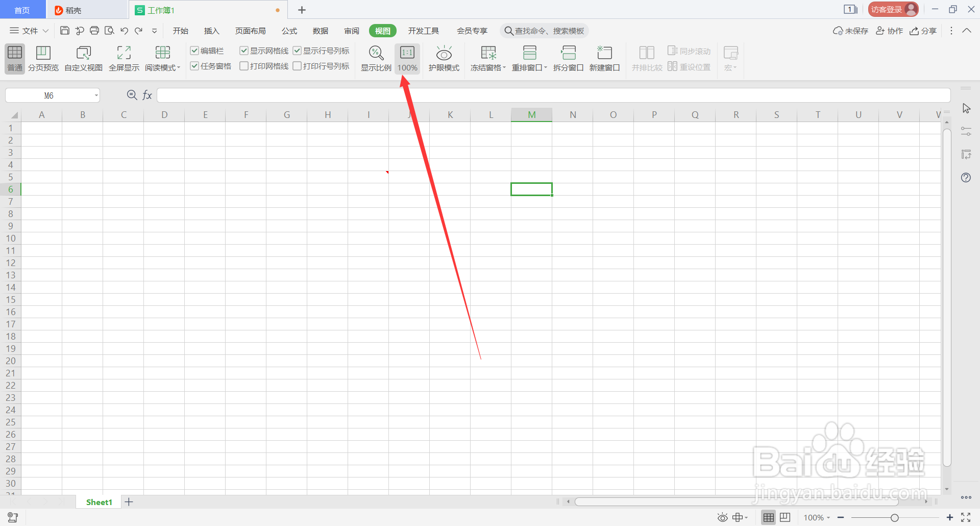
Task: Click the 访客登录 login button
Action: coord(893,9)
